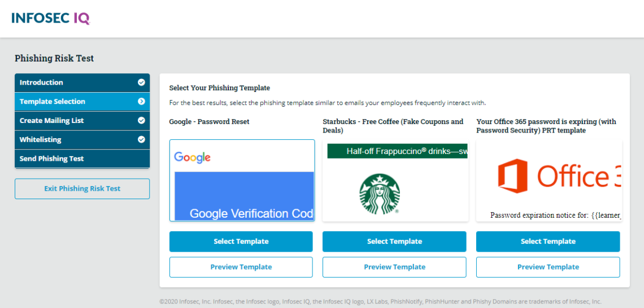Preview the Office 365 password template

click(x=547, y=267)
